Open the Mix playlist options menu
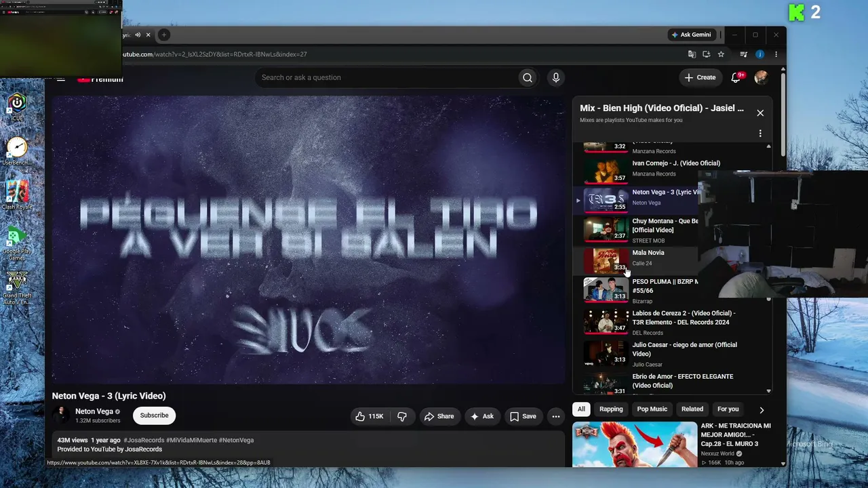Screen dimensions: 868x488 coord(760,134)
